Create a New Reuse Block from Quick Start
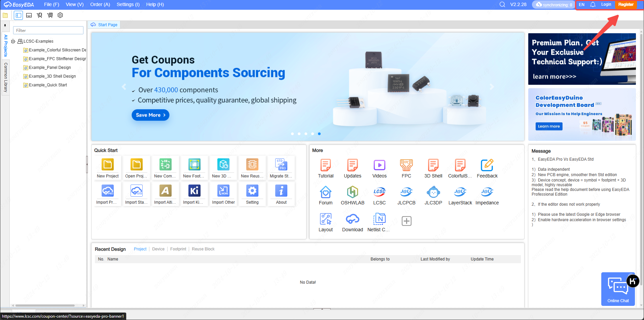644x320 pixels. (252, 168)
